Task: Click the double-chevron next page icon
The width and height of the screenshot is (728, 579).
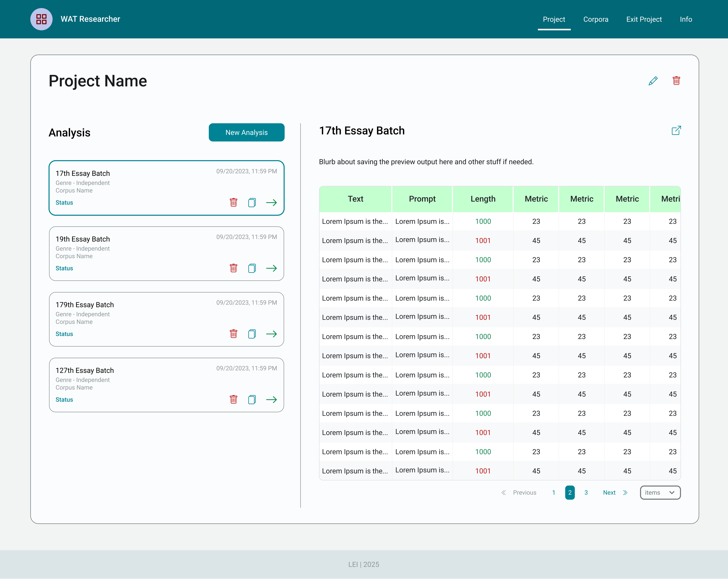Action: coord(625,493)
